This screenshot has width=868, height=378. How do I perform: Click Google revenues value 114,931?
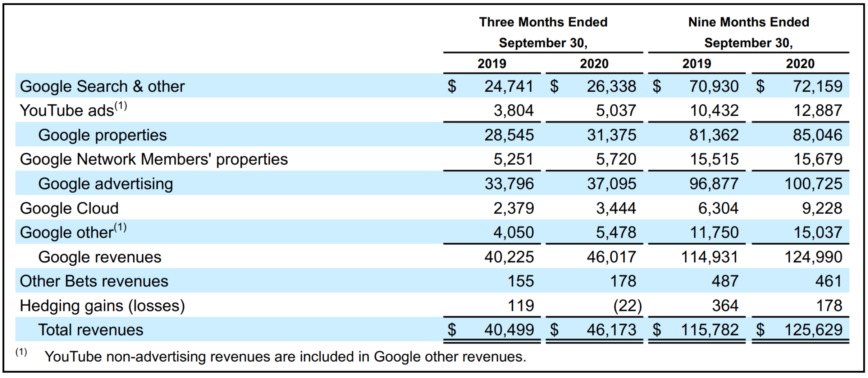709,257
